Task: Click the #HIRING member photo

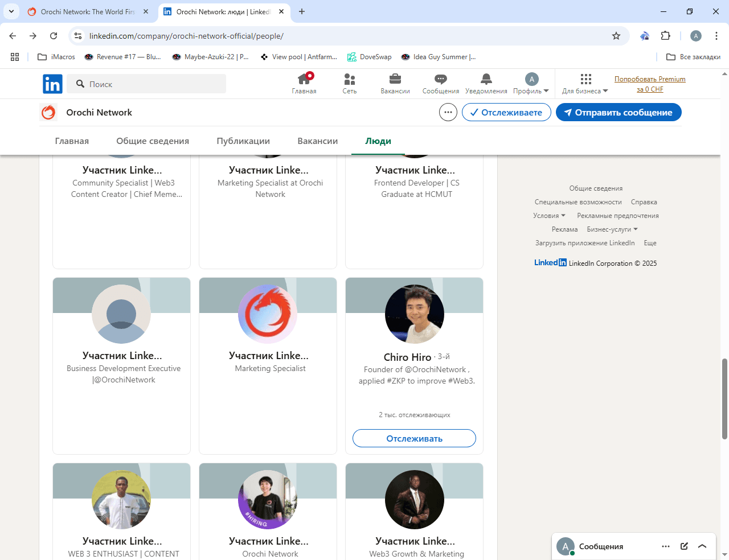Action: pos(268,500)
